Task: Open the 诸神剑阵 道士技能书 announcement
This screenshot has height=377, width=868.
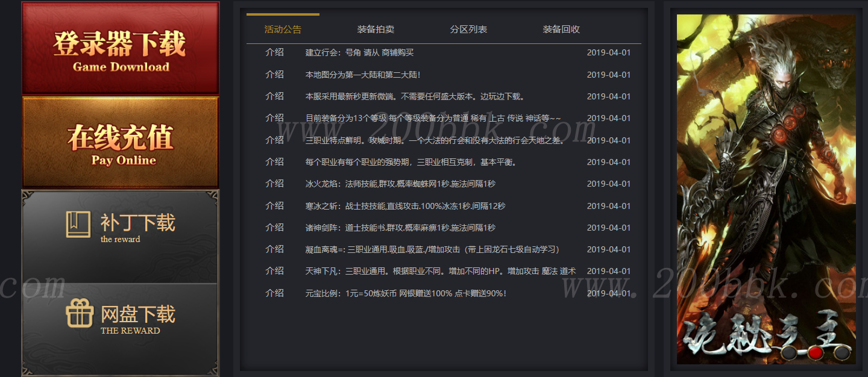Action: point(400,228)
